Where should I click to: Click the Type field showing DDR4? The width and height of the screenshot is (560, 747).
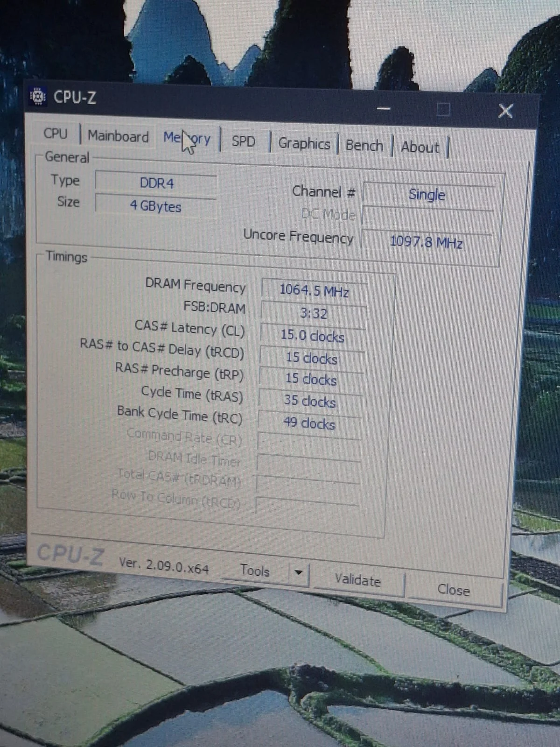tap(156, 183)
